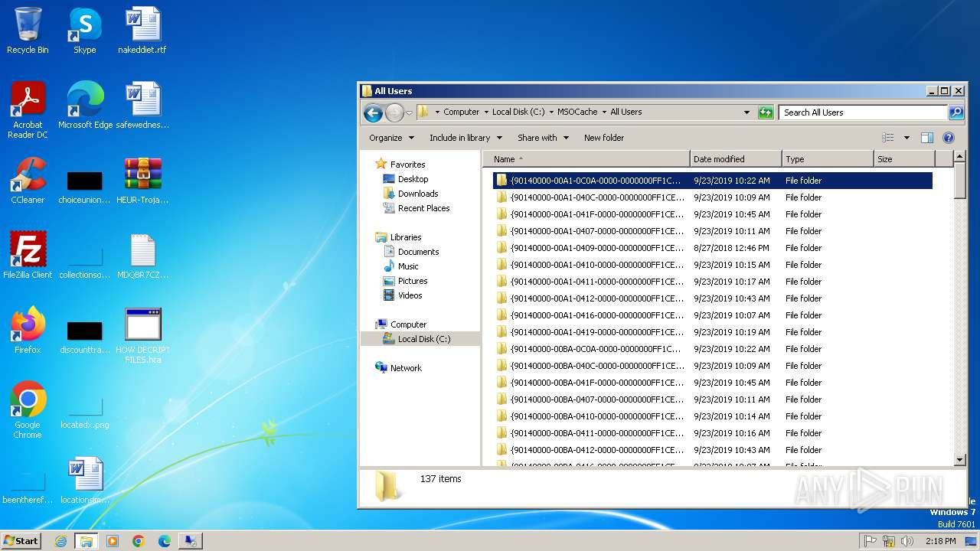Select Recent Places in navigation pane
Screen dimensions: 980x551
[x=423, y=208]
